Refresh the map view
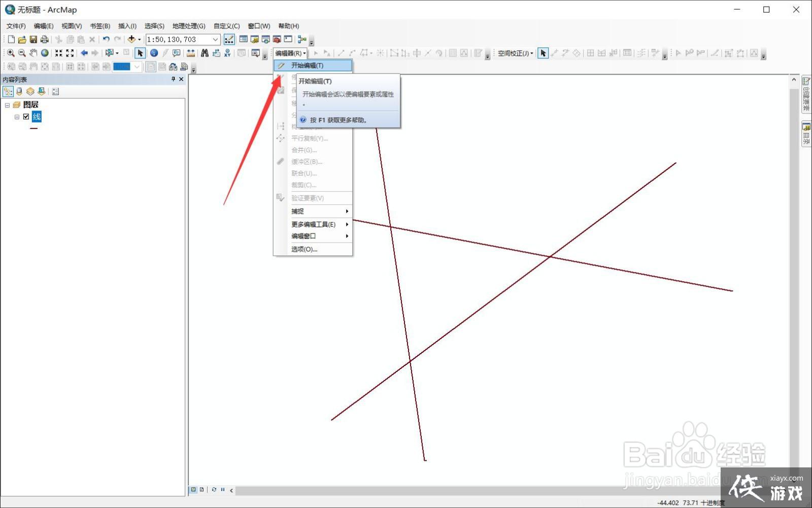This screenshot has height=508, width=812. [214, 490]
